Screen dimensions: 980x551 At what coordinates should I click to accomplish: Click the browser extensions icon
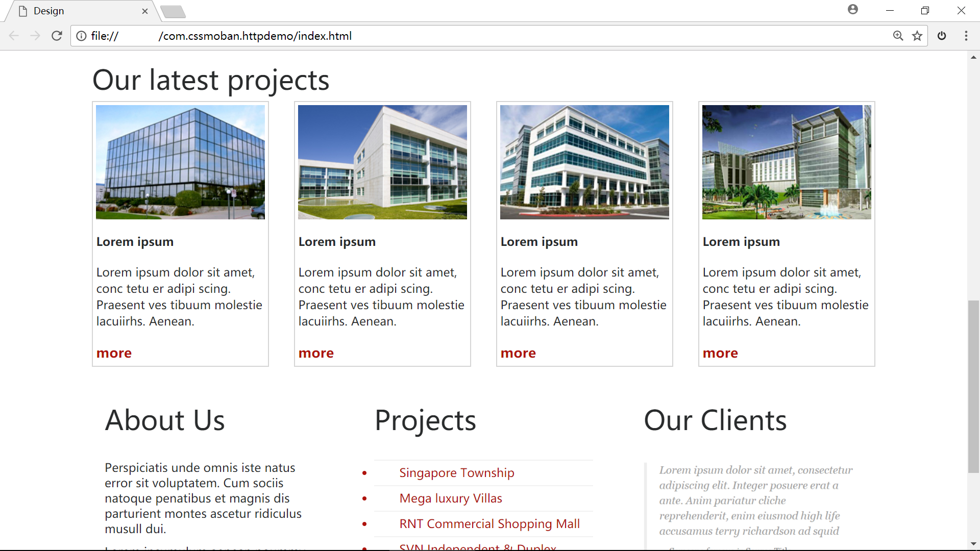[942, 36]
